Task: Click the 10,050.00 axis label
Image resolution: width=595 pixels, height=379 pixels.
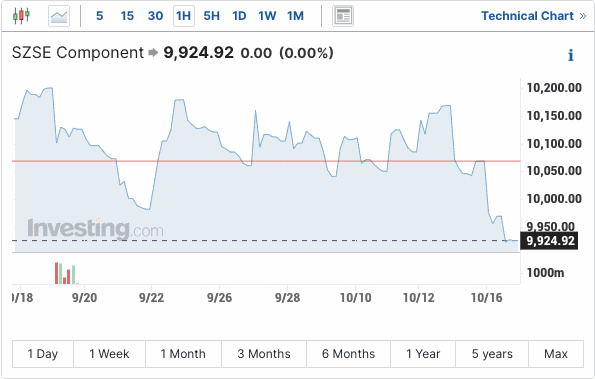Action: [x=554, y=171]
